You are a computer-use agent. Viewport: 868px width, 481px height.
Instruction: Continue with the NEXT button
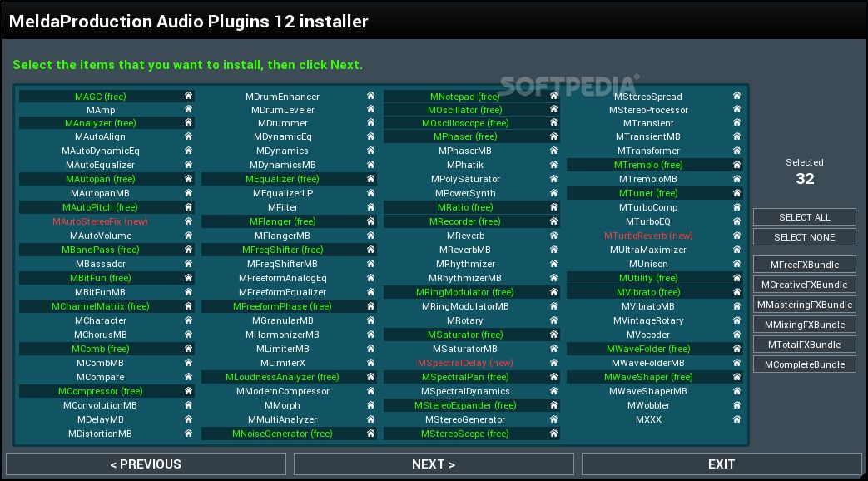(434, 464)
